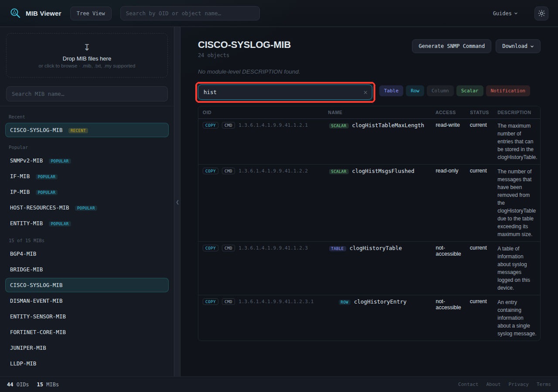
Task: Open the Terms footer link
Action: tap(544, 385)
